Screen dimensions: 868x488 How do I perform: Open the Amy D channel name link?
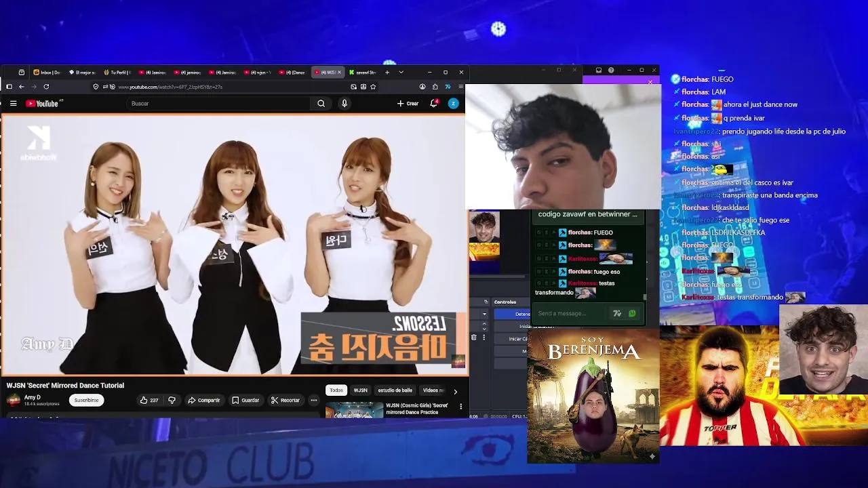(33, 398)
